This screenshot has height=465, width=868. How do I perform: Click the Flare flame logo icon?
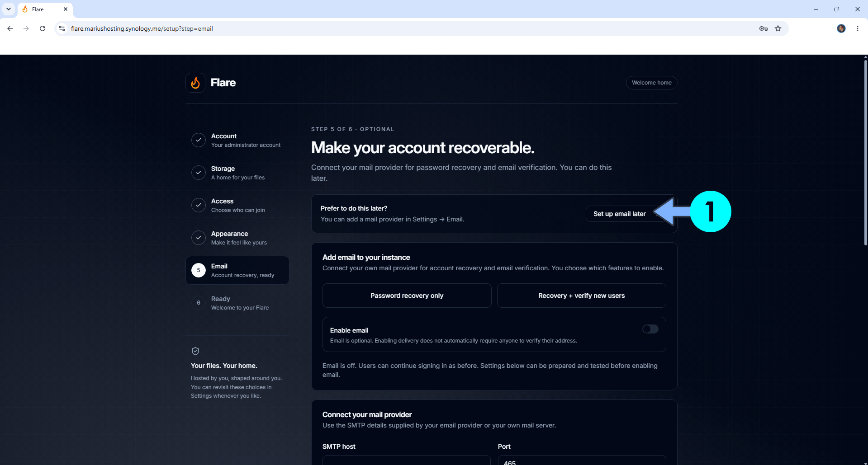[x=195, y=83]
